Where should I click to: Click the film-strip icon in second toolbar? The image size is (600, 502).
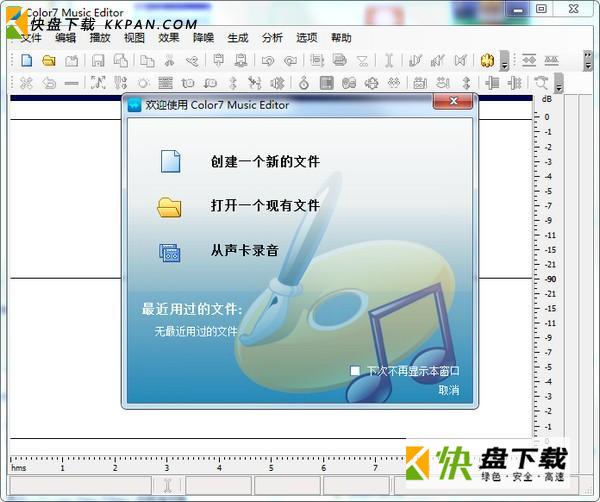(x=326, y=83)
